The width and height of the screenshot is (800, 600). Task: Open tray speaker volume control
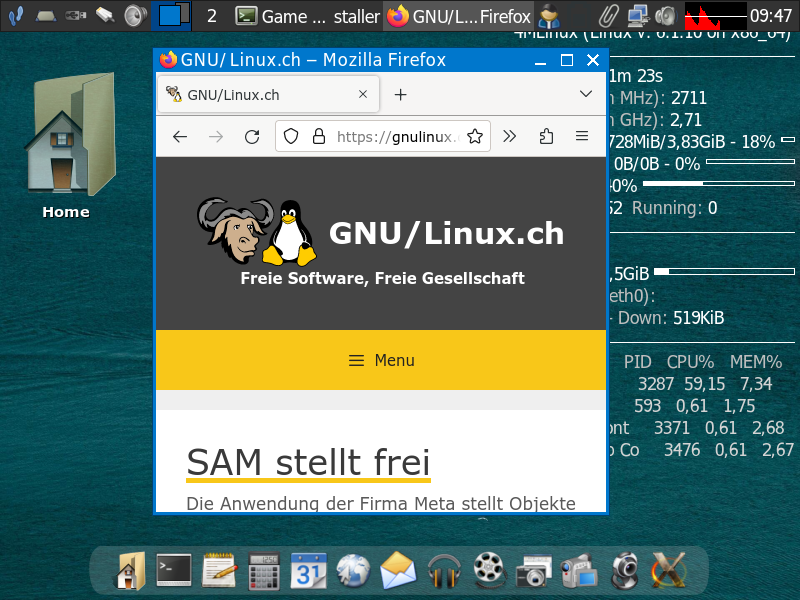(x=666, y=16)
